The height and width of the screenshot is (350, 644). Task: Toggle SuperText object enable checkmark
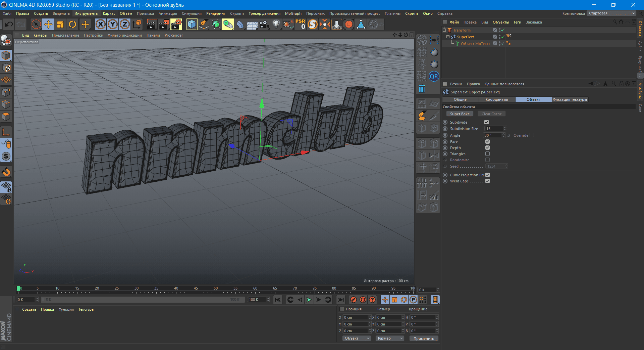click(503, 37)
